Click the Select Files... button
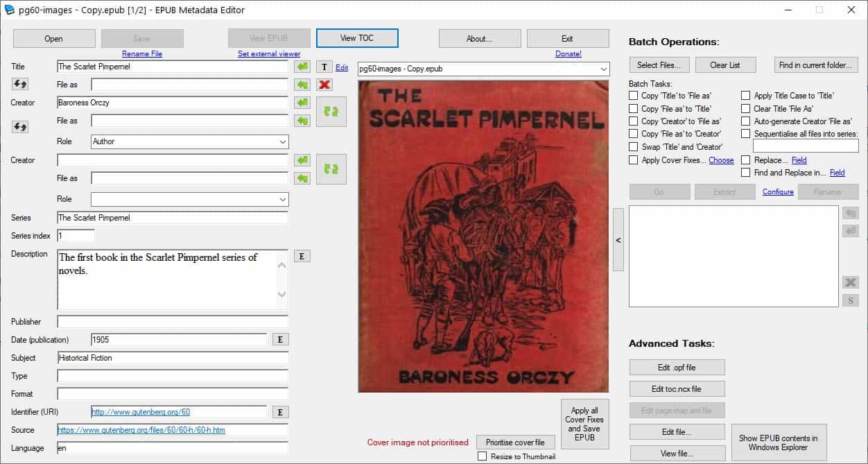 pos(659,65)
